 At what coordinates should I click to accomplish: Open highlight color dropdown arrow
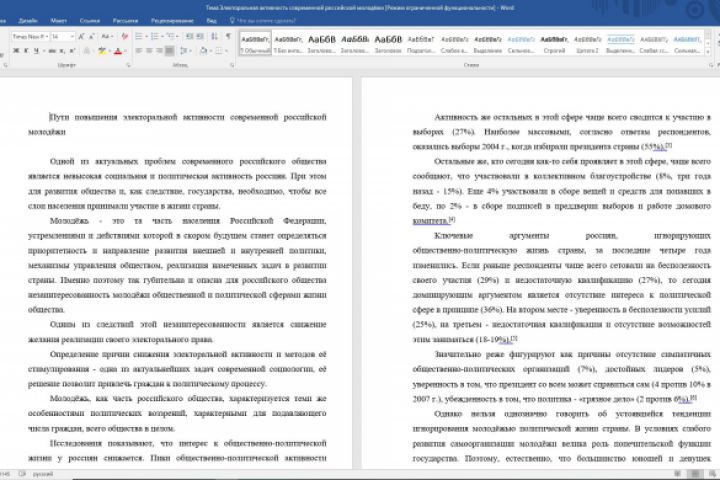pos(110,51)
